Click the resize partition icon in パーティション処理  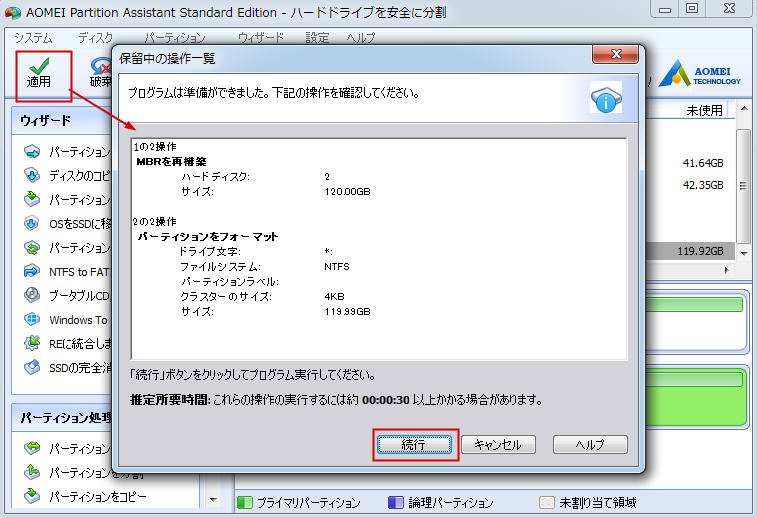pos(32,448)
